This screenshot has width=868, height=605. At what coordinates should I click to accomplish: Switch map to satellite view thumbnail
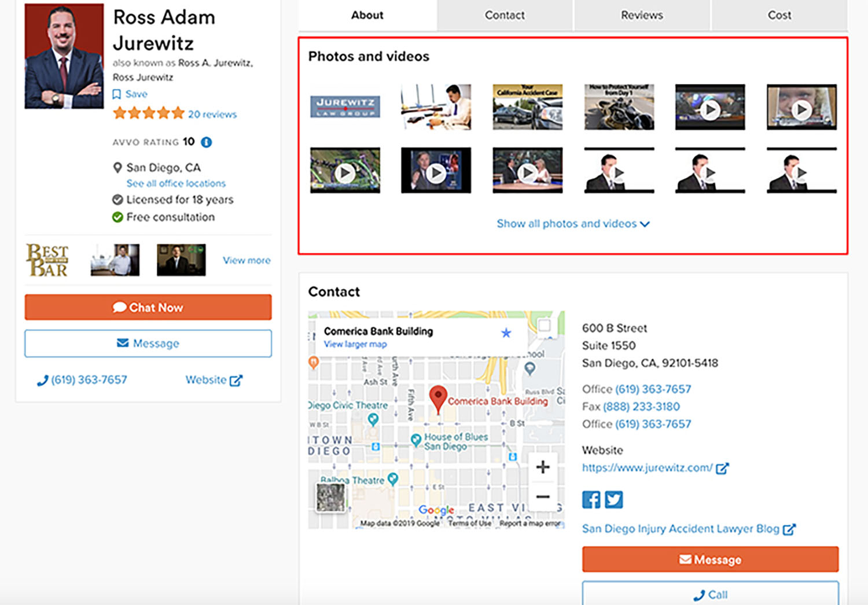[x=330, y=497]
